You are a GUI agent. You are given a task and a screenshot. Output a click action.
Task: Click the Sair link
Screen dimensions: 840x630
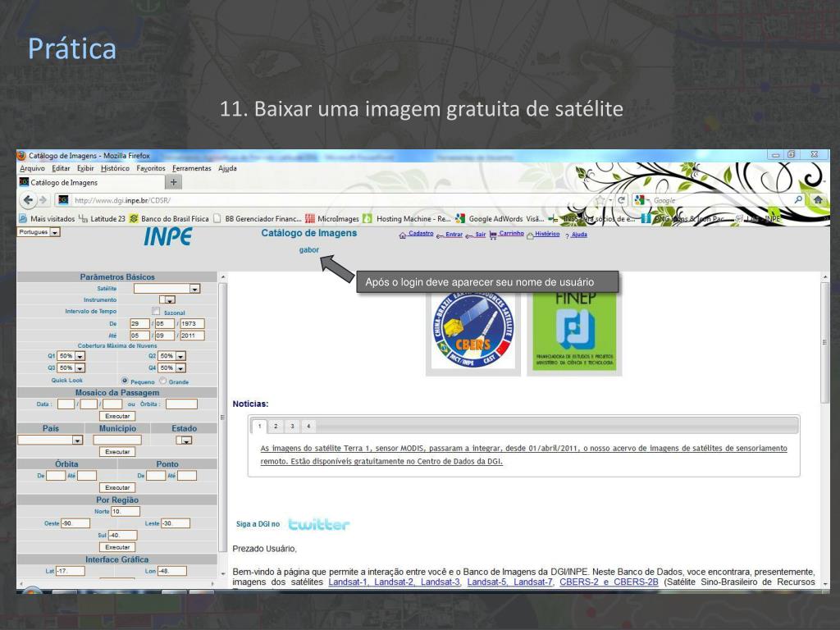tap(480, 234)
